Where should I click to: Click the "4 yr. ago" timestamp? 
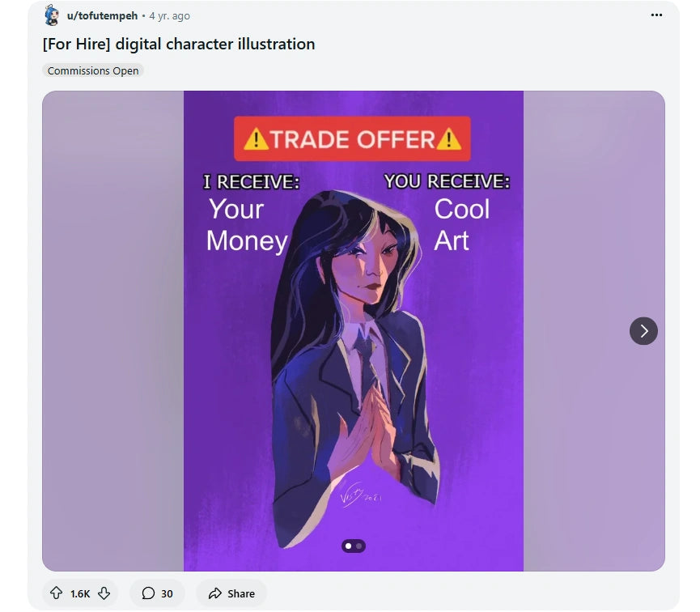[x=170, y=16]
